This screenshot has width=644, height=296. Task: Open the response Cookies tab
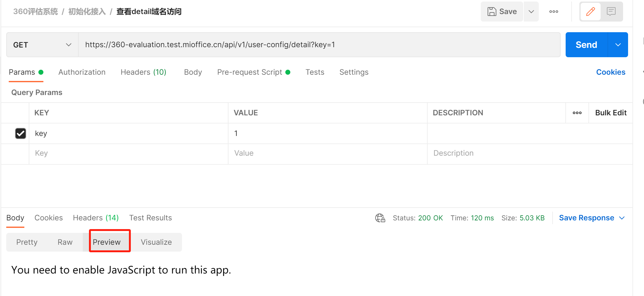pos(48,218)
